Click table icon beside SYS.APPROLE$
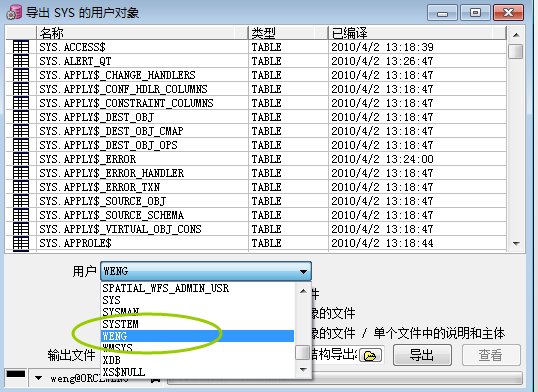 21,243
